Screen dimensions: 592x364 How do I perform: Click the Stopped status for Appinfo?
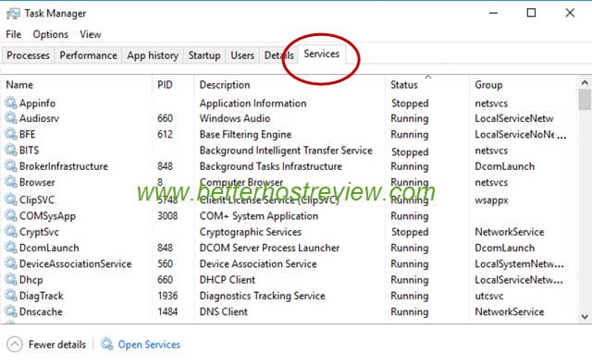(x=410, y=103)
